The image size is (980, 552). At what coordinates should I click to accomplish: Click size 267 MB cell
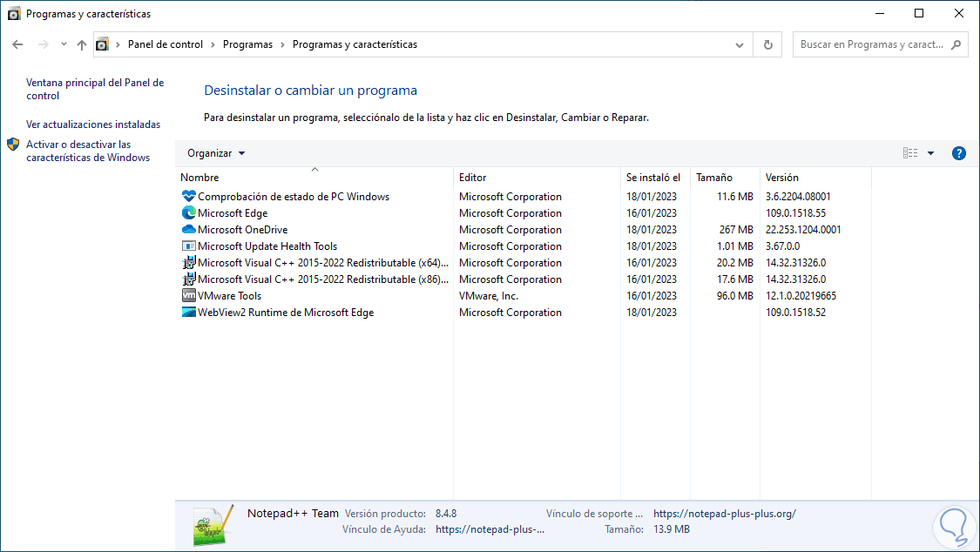(736, 230)
